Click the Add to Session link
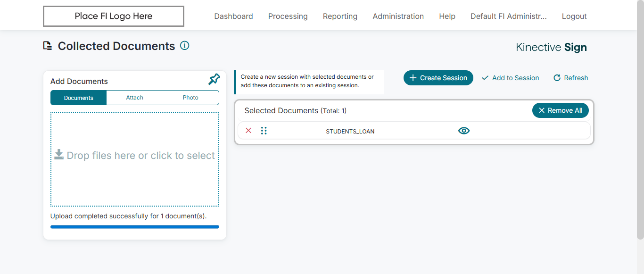Image resolution: width=644 pixels, height=274 pixels. (x=511, y=78)
